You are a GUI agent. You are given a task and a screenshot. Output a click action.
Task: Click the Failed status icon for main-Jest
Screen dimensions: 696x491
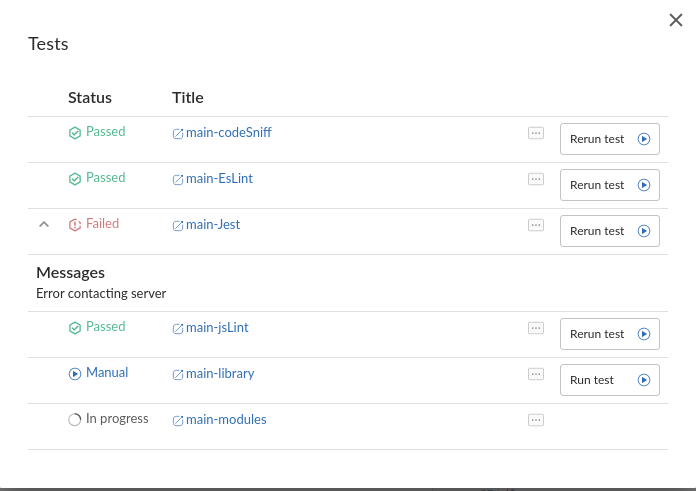click(x=75, y=224)
